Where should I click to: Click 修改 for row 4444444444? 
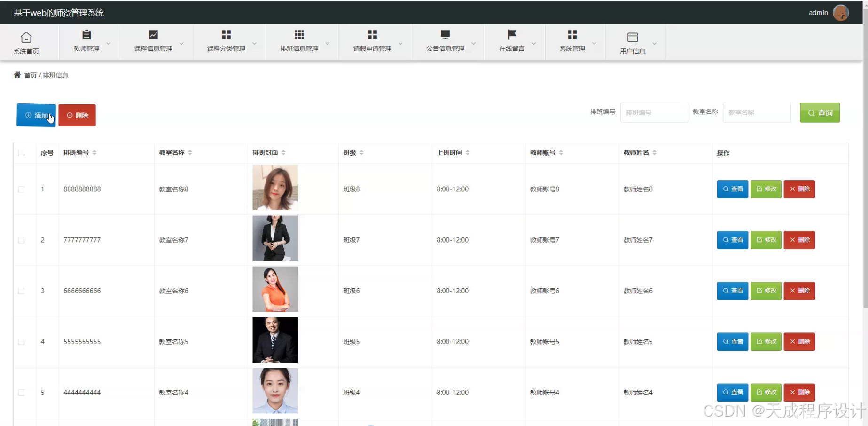[766, 392]
